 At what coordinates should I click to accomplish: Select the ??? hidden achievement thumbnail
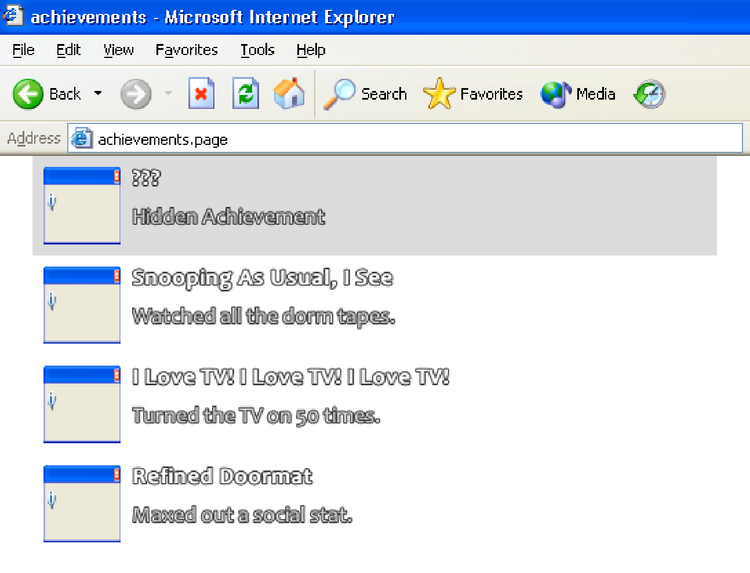click(x=82, y=206)
